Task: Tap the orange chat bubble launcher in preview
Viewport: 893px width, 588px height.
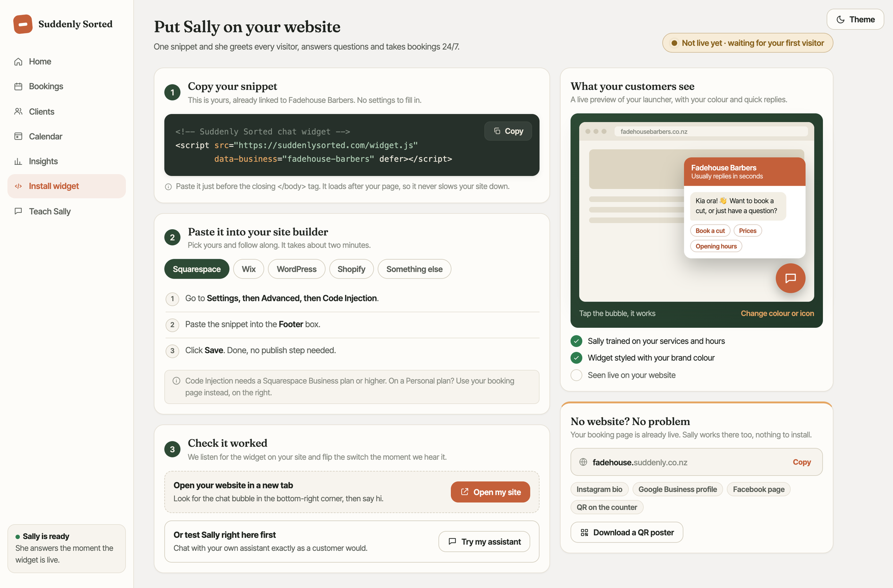Action: tap(790, 278)
